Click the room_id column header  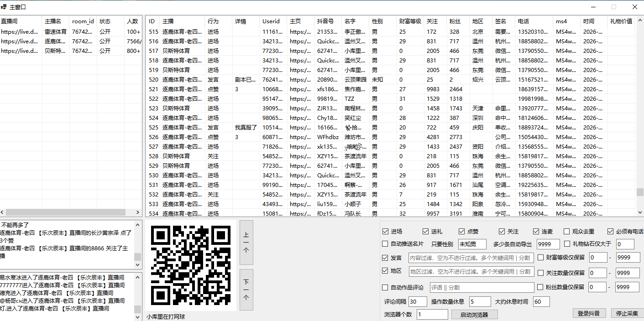click(83, 21)
